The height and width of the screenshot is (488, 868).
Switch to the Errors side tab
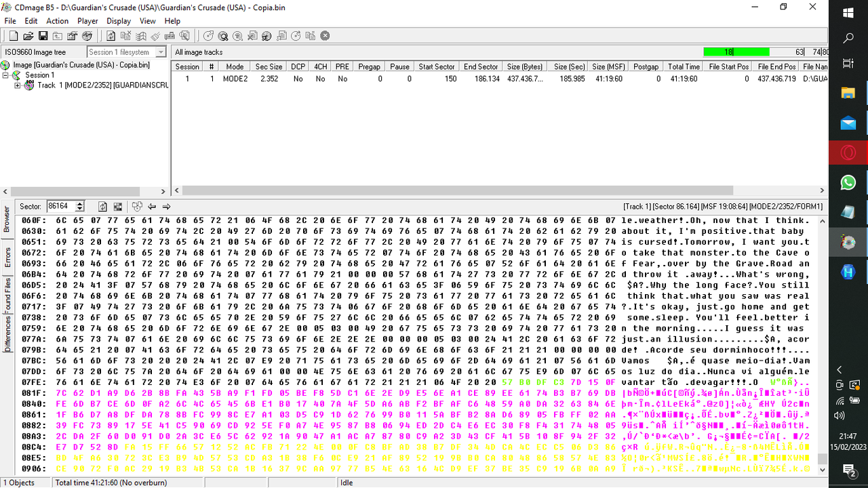[7, 258]
